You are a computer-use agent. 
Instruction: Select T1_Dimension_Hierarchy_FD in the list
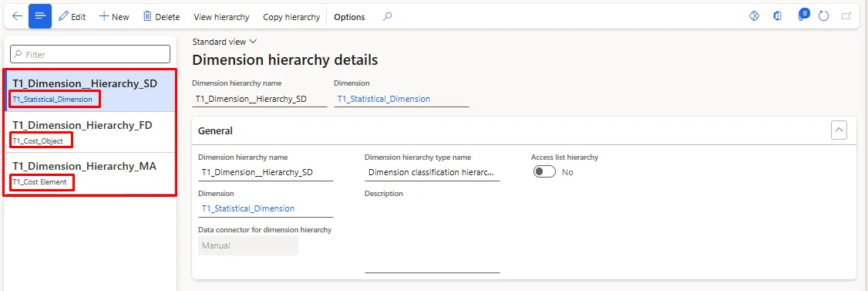[90, 133]
